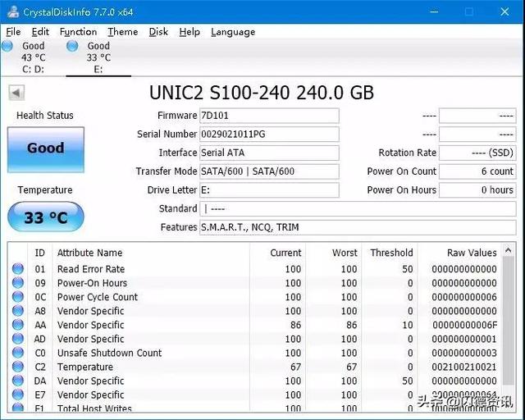The image size is (525, 420).
Task: Open the File menu
Action: click(13, 32)
